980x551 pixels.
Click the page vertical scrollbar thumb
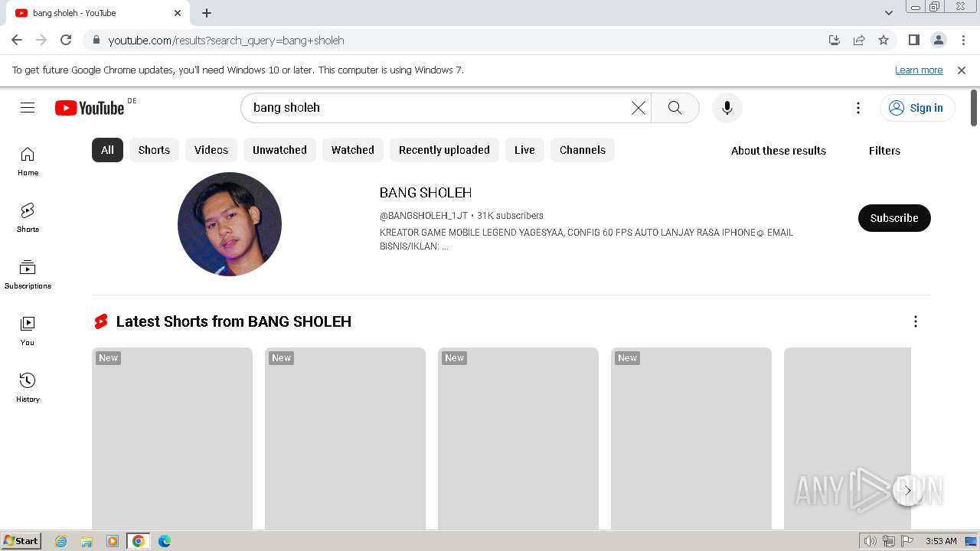pos(974,108)
